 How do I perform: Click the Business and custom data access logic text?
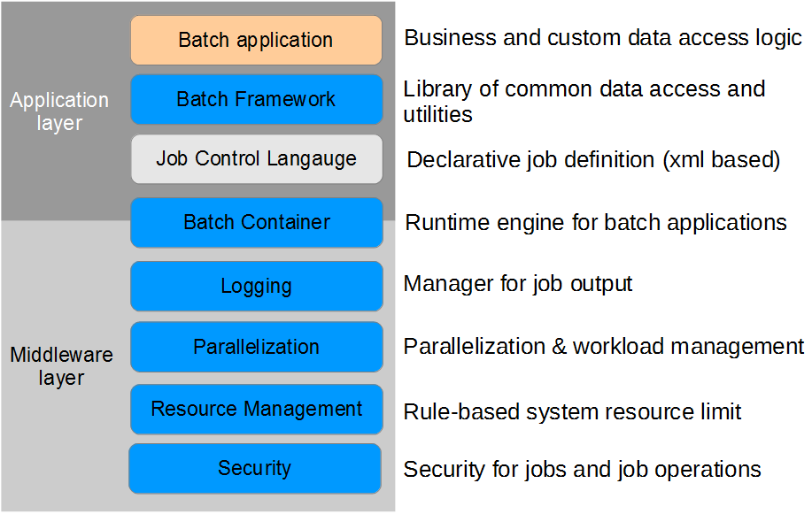click(x=603, y=38)
